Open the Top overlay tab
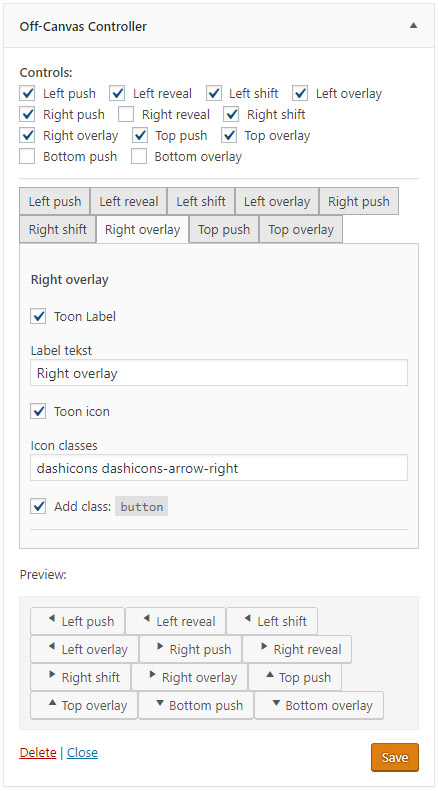This screenshot has height=791, width=438. click(x=301, y=230)
